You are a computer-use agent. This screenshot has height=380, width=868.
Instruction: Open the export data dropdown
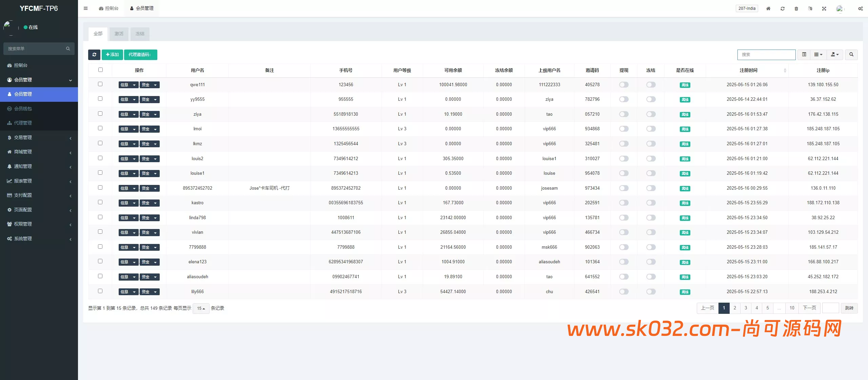pyautogui.click(x=835, y=55)
